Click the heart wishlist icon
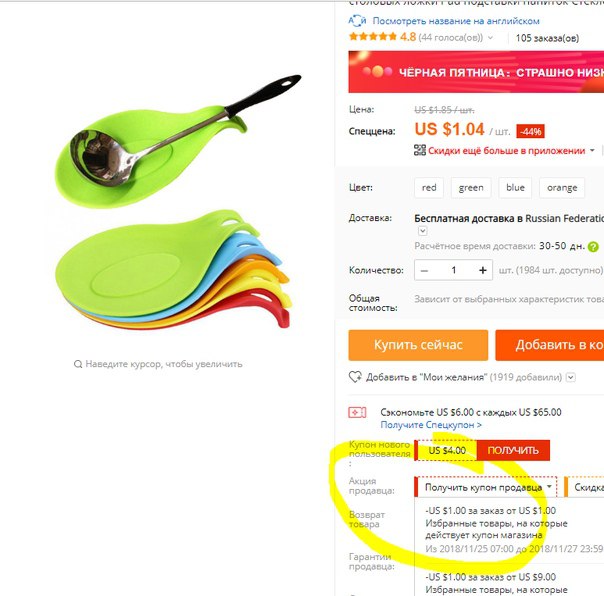This screenshot has height=596, width=604. 355,377
